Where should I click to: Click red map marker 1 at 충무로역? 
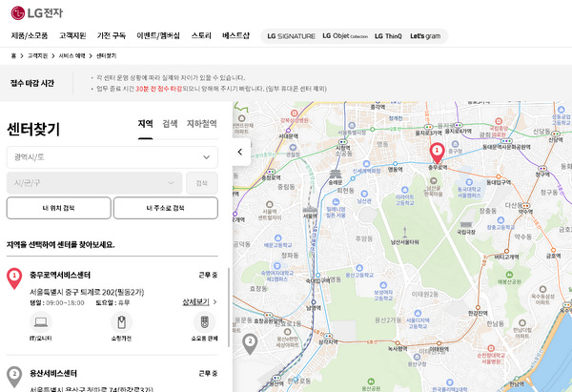[437, 153]
